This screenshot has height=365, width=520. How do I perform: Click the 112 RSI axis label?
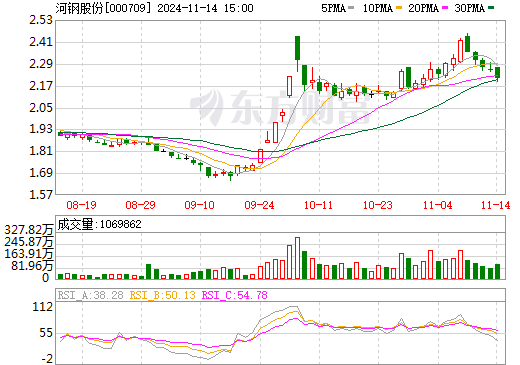43,307
